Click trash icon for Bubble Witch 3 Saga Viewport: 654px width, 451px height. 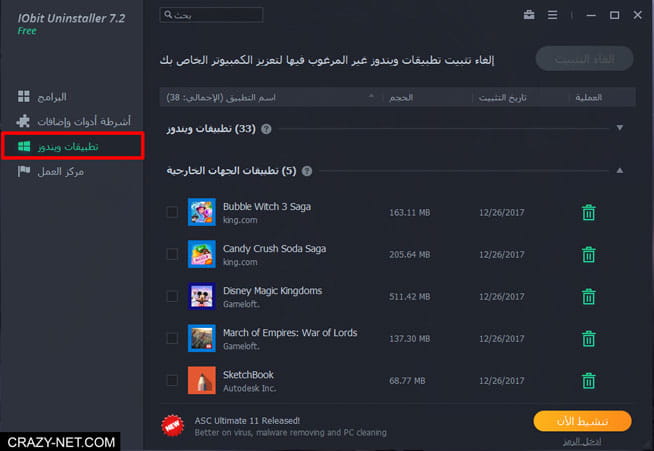[589, 212]
